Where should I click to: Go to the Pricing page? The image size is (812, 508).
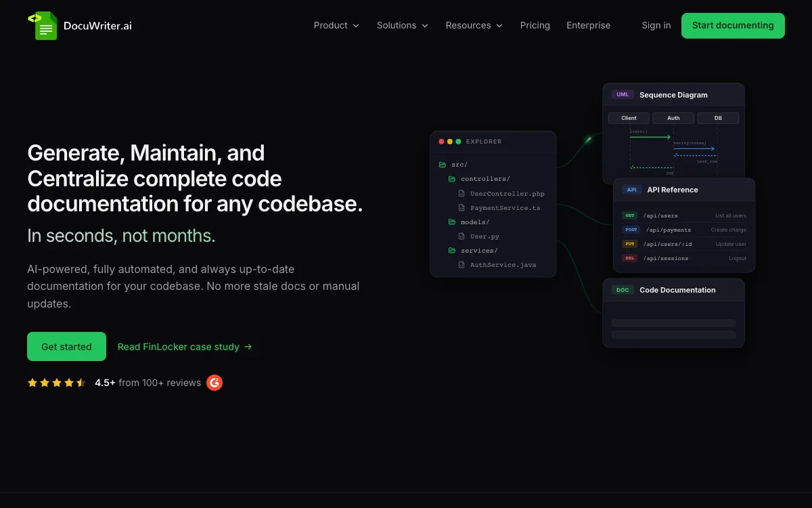pyautogui.click(x=535, y=26)
